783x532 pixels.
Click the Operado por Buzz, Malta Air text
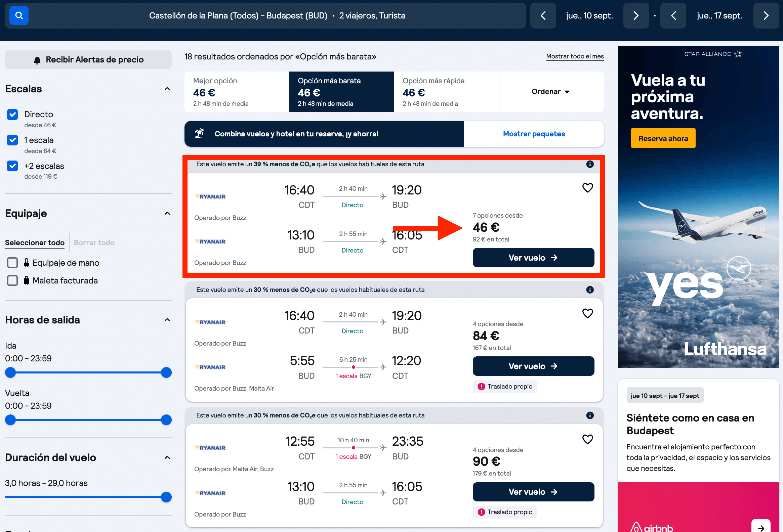tap(234, 388)
